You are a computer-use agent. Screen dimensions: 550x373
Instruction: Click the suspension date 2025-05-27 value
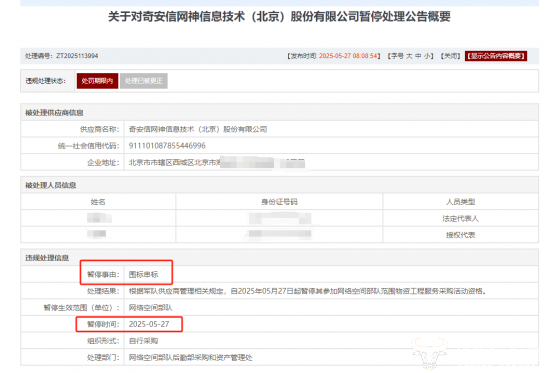[x=149, y=324]
